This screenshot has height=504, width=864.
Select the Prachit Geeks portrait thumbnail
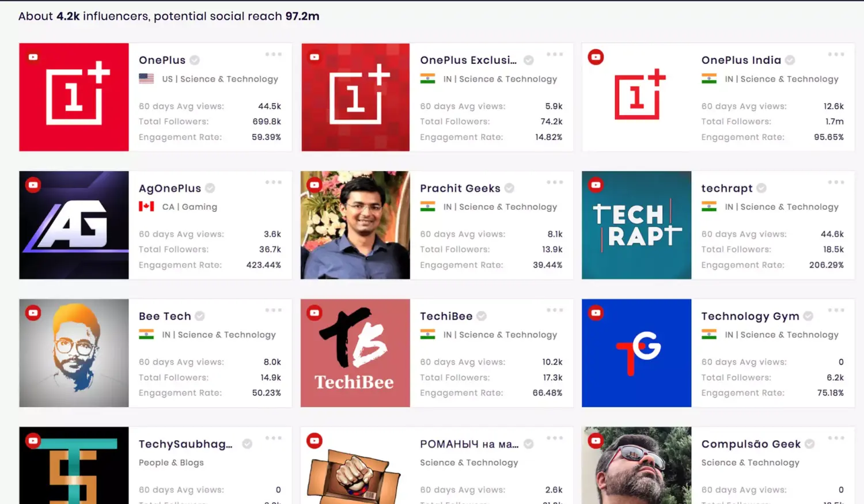355,225
